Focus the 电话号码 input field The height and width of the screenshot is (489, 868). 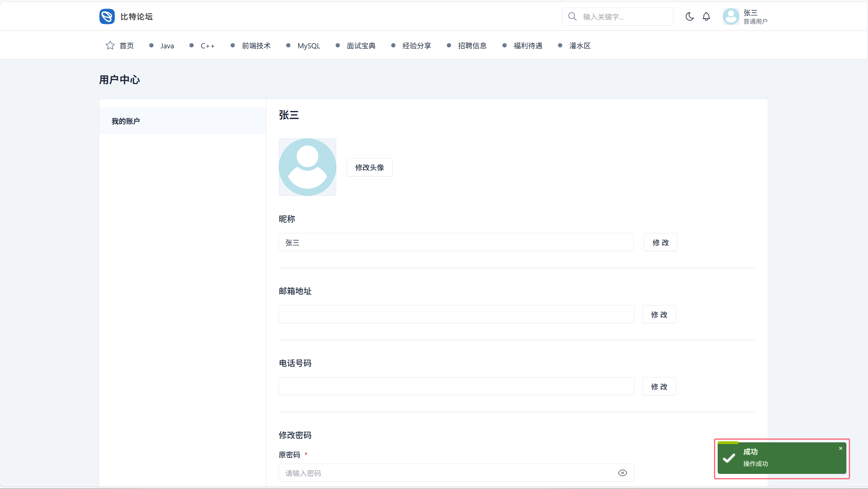(x=456, y=386)
